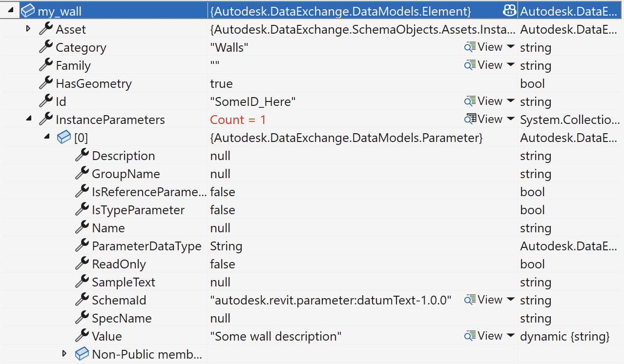Open View dropdown arrow for Value row
This screenshot has width=624, height=364.
[511, 336]
